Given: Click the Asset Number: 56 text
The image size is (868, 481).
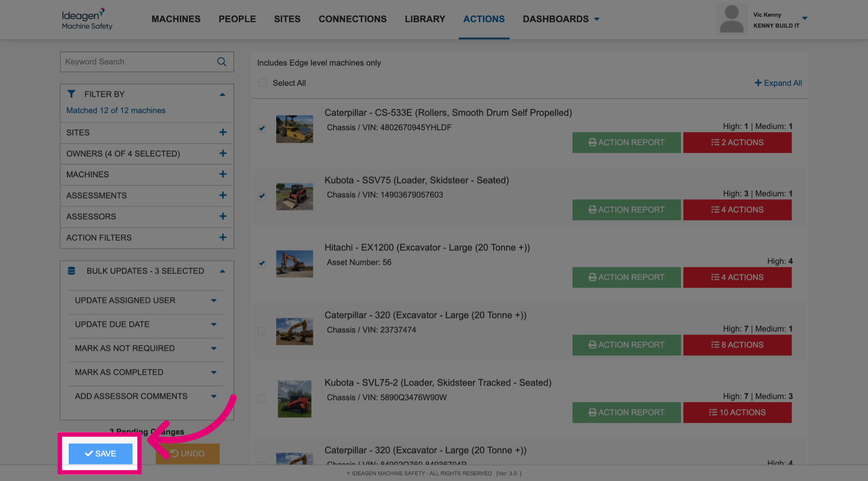Looking at the screenshot, I should [359, 262].
